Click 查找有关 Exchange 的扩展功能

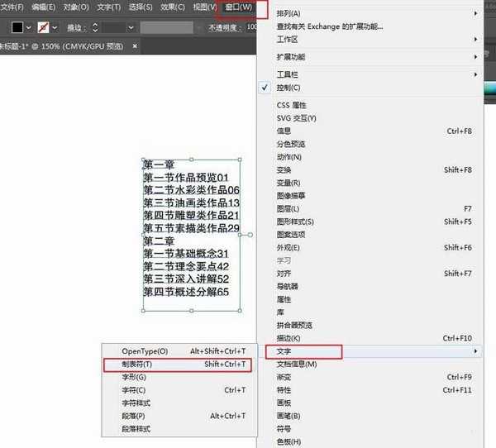tap(330, 26)
